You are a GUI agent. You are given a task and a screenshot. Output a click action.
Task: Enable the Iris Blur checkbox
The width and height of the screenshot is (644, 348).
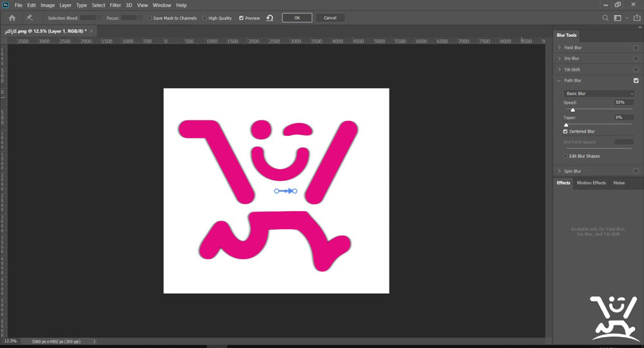[x=636, y=59]
